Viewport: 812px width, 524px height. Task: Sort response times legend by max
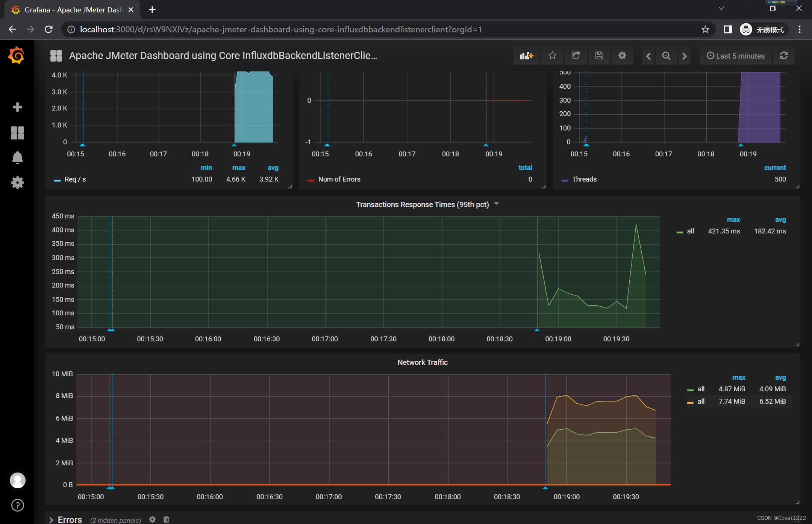(x=733, y=220)
